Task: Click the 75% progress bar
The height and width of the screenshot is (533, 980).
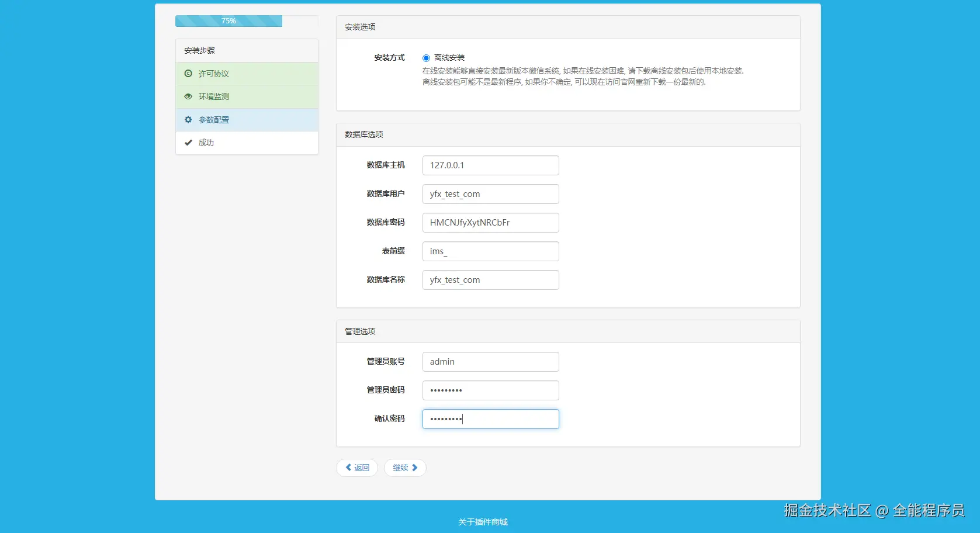Action: (x=228, y=21)
